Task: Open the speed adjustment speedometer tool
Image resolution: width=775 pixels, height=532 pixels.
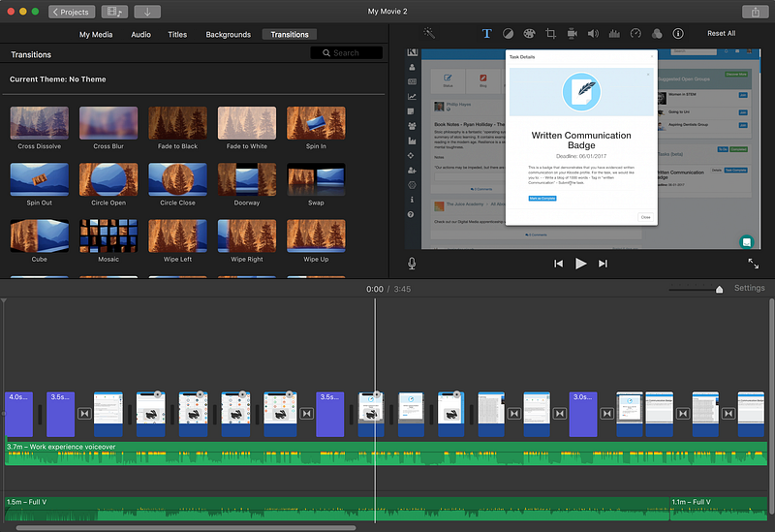Action: click(x=635, y=34)
